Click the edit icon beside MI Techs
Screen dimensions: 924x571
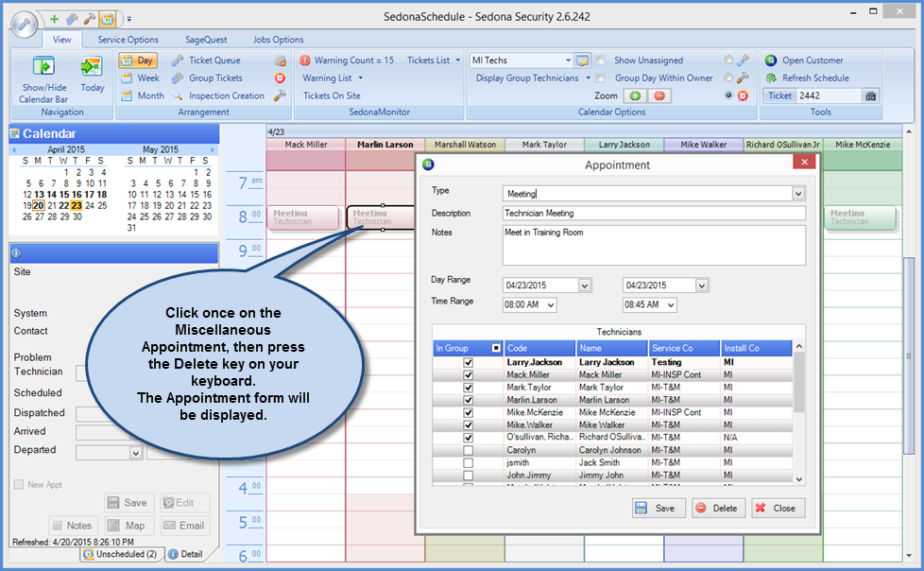(x=583, y=61)
